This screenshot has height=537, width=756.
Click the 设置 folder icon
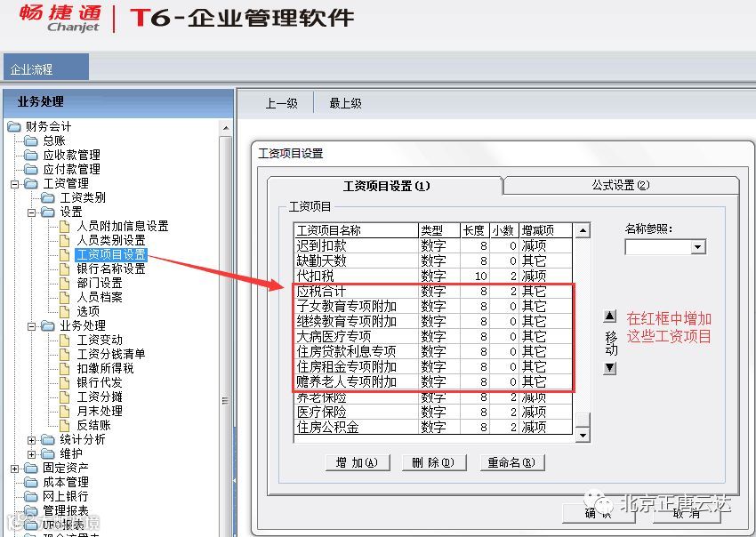(x=48, y=212)
